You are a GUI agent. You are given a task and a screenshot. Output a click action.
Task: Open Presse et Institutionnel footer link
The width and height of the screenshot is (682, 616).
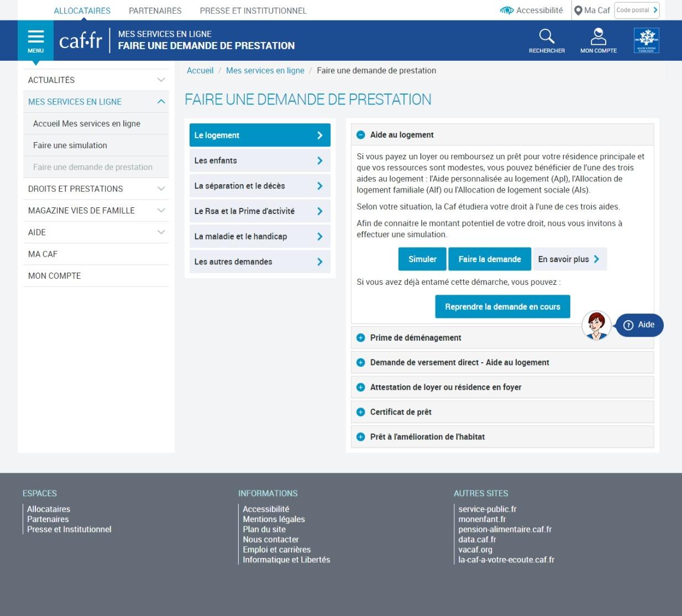pyautogui.click(x=69, y=529)
